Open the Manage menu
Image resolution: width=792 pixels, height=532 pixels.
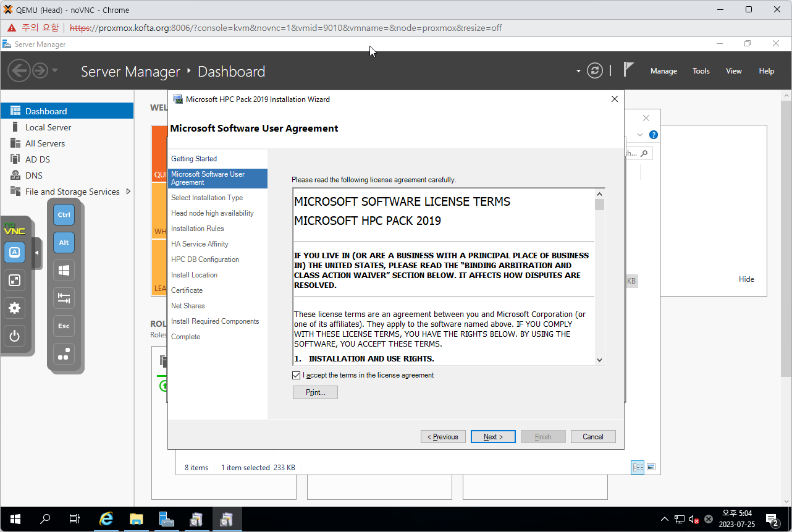(664, 71)
